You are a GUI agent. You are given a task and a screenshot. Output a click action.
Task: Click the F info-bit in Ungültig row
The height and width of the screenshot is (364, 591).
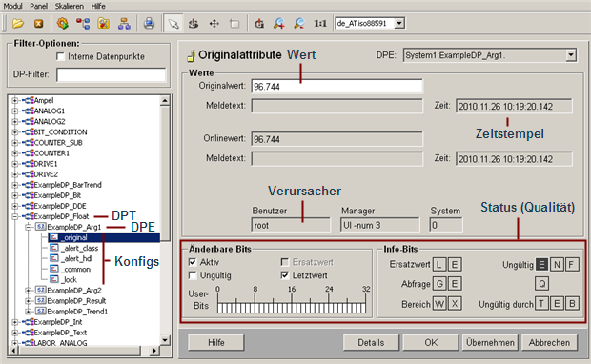572,265
